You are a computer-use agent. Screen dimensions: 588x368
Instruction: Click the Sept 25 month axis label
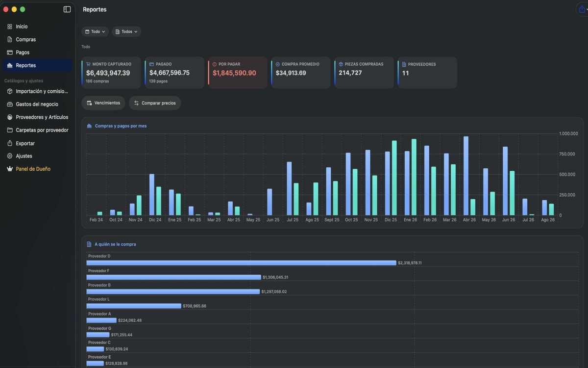[332, 220]
